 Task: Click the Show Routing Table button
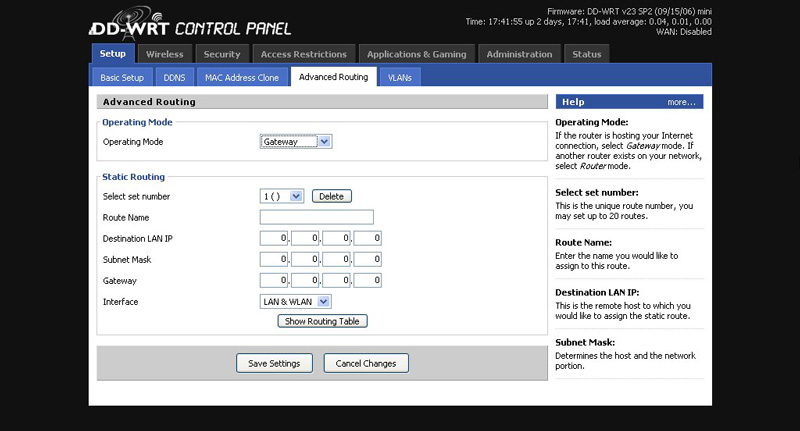pyautogui.click(x=322, y=321)
